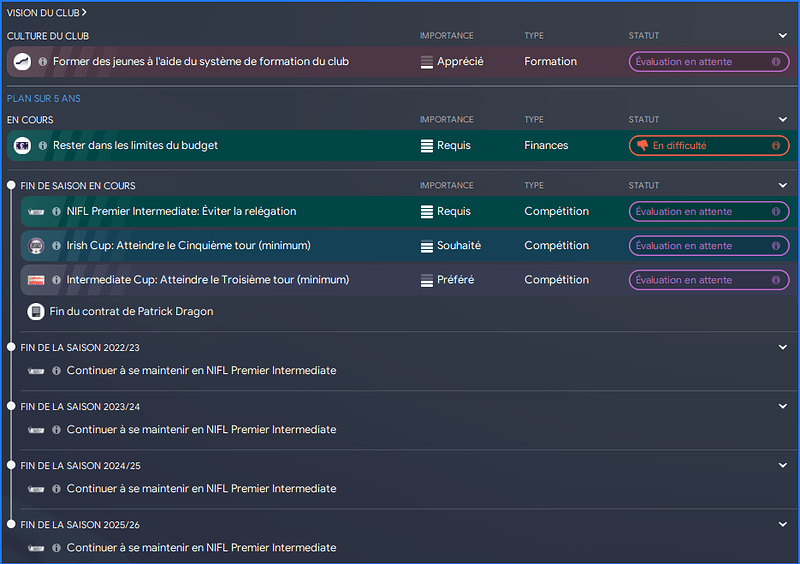Click the Plan sur 5 ans heading
The height and width of the screenshot is (564, 800).
click(43, 99)
